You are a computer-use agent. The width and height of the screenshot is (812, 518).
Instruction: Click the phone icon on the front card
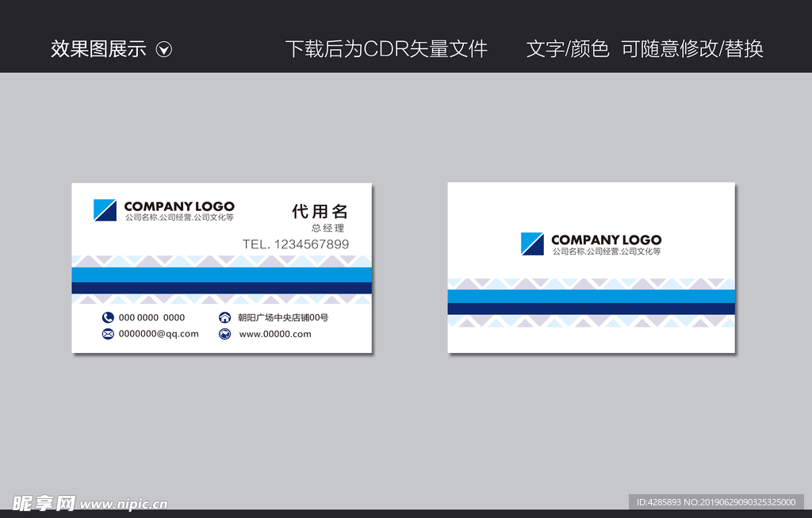(x=107, y=317)
